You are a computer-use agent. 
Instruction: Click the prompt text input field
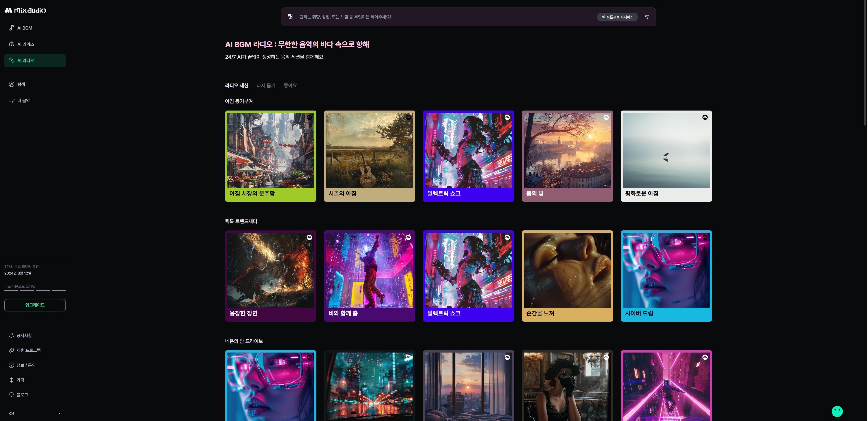438,17
